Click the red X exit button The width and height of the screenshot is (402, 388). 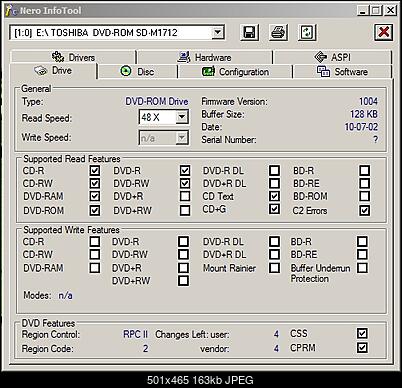[383, 32]
